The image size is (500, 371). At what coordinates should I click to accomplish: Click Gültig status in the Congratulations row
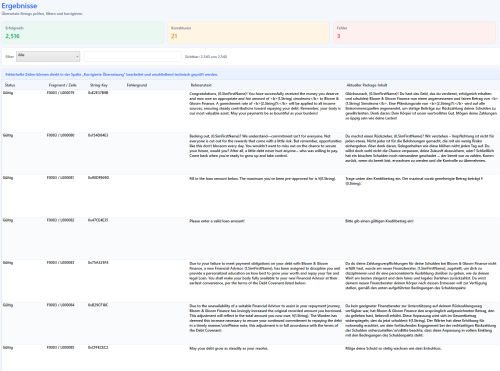click(x=8, y=93)
